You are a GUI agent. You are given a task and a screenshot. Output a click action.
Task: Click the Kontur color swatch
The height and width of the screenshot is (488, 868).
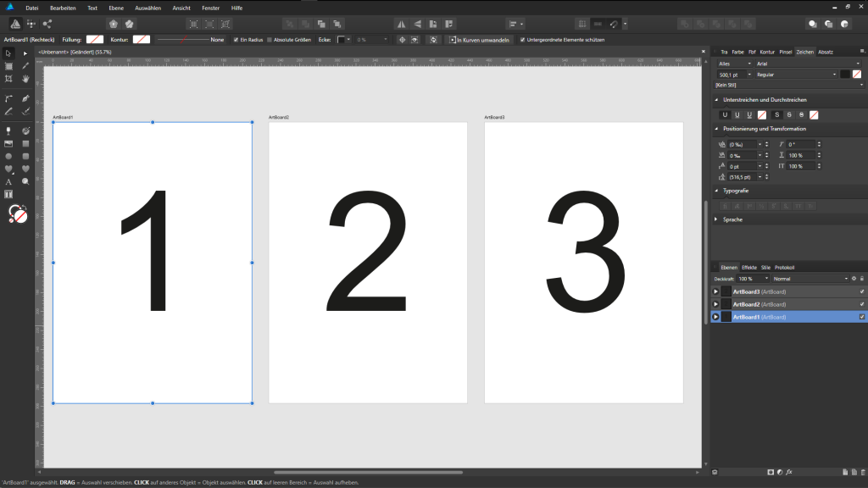point(140,39)
